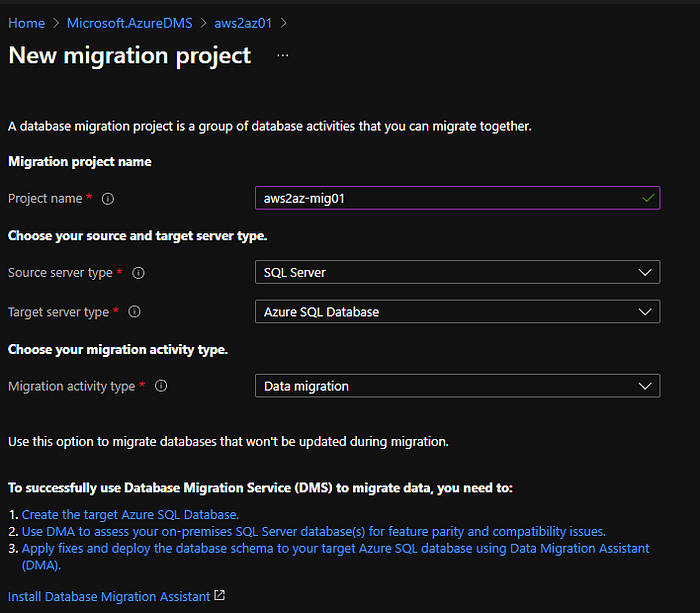The height and width of the screenshot is (613, 700).
Task: Click the Create the target Azure SQL Database link
Action: click(x=130, y=515)
